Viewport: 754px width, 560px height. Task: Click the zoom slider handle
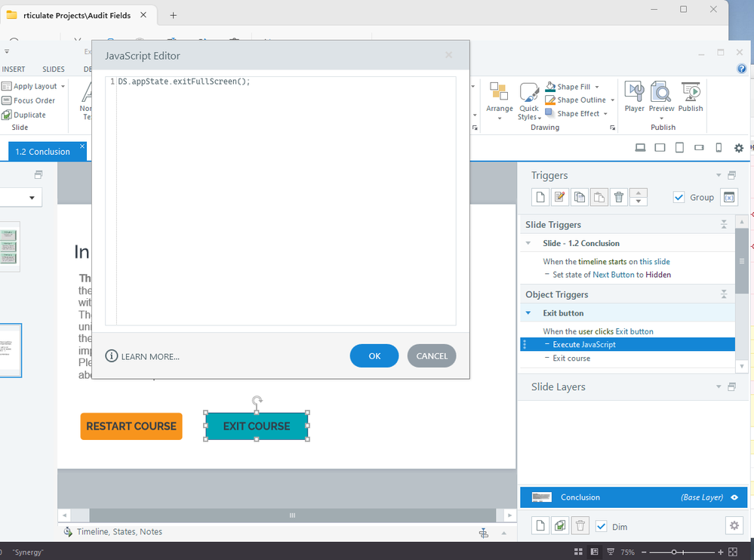674,552
